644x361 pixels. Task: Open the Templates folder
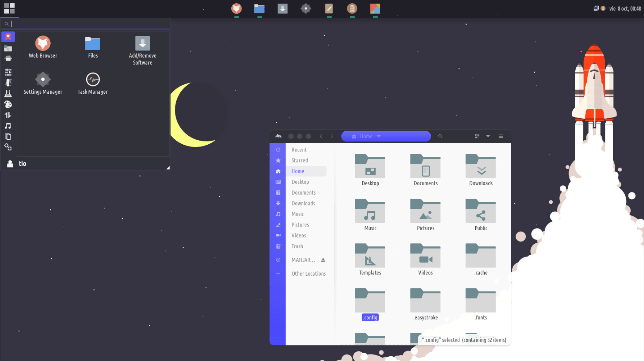(370, 260)
